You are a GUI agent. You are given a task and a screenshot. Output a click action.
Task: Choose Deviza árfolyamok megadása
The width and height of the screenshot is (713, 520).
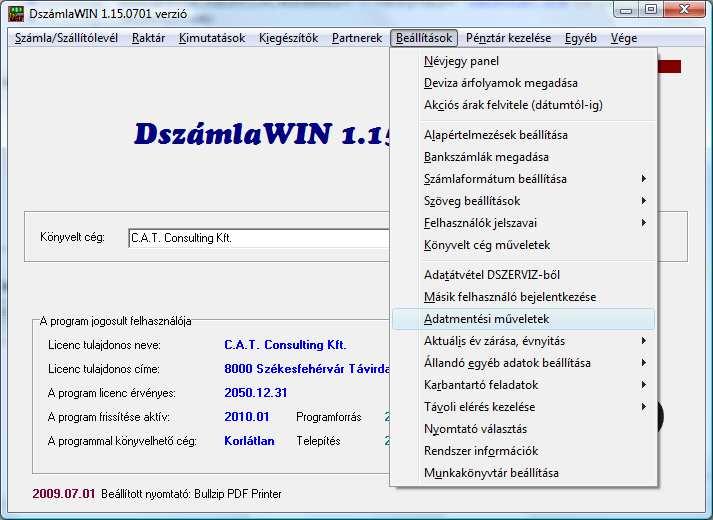(x=524, y=83)
